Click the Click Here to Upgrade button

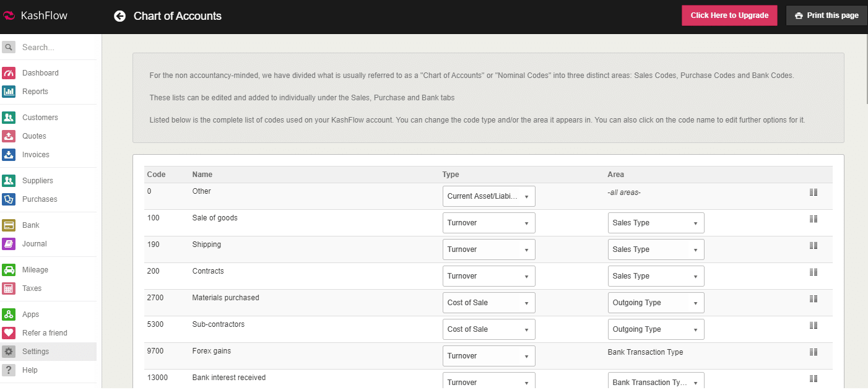729,15
